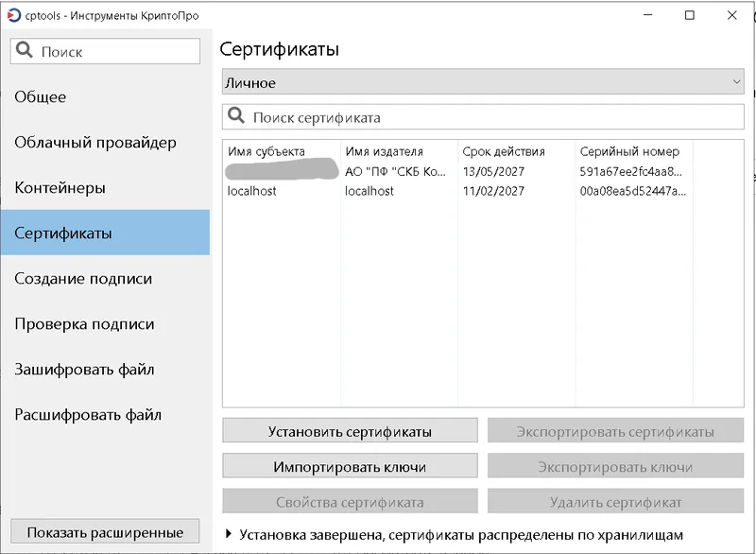This screenshot has width=756, height=554.
Task: Minimize the cptools window
Action: [647, 15]
